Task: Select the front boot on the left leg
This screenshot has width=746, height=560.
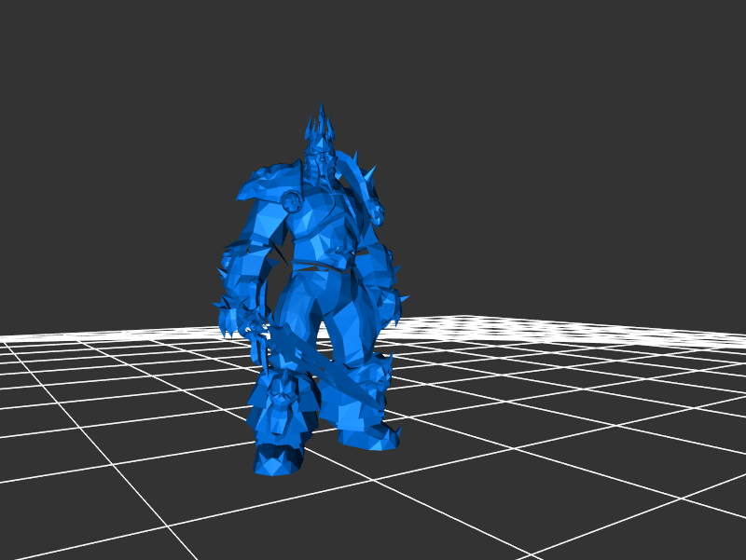Action: tap(280, 458)
